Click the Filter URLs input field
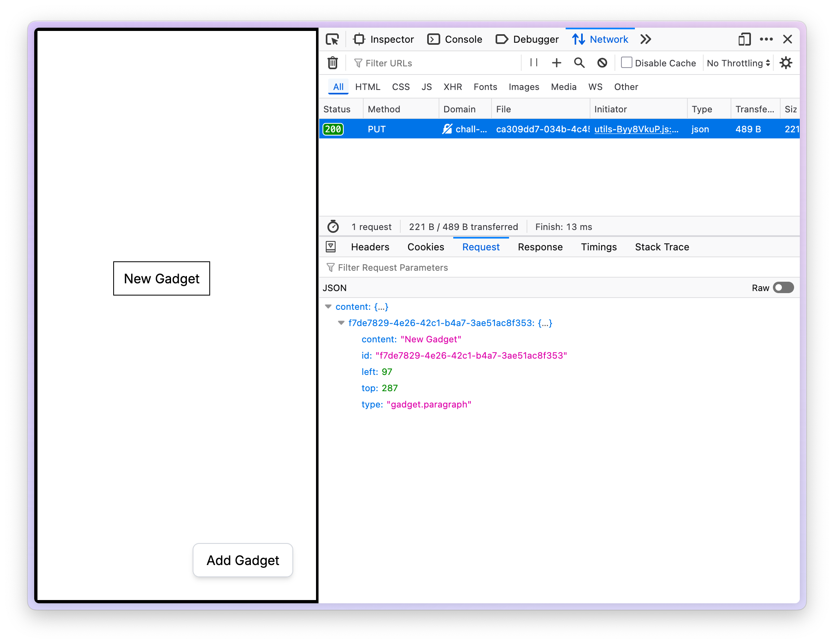 pyautogui.click(x=436, y=63)
